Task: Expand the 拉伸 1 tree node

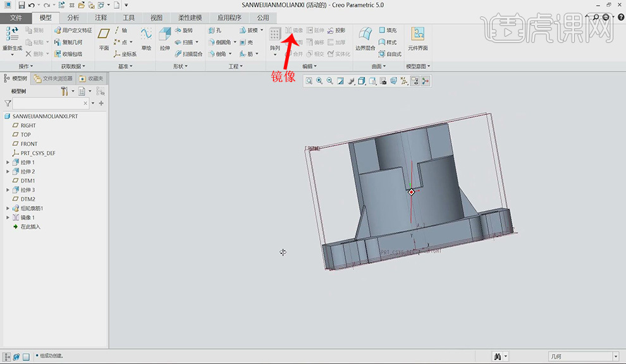Action: click(8, 162)
